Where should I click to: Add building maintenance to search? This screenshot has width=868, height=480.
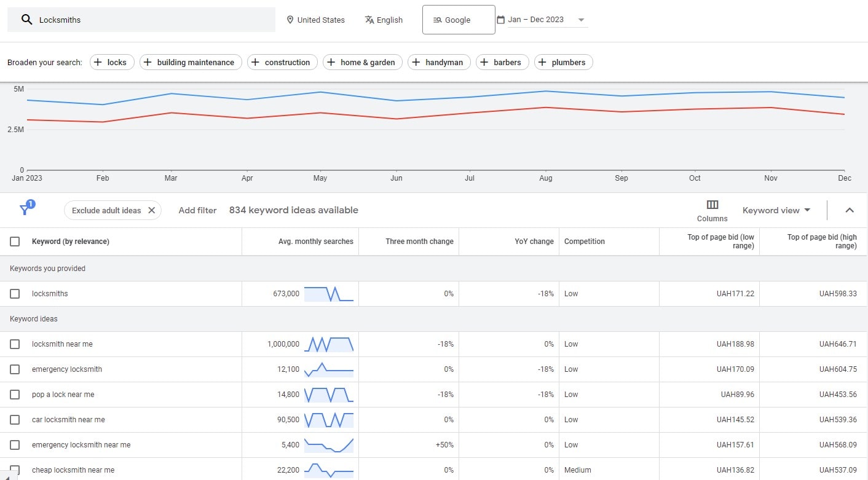pos(191,62)
